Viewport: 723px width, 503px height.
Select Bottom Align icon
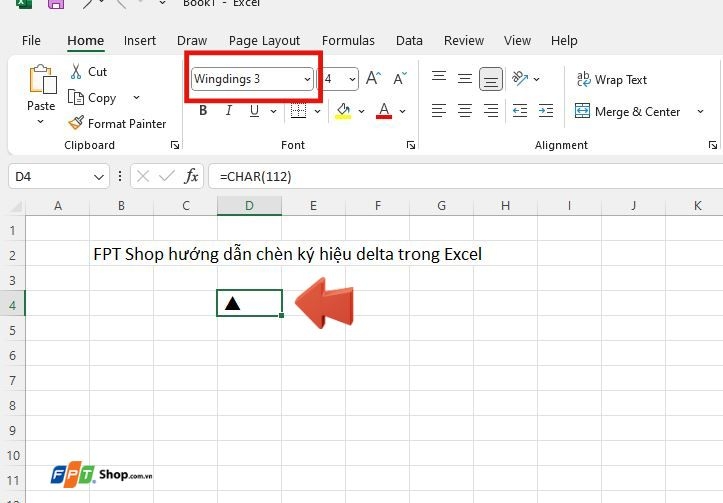coord(491,79)
